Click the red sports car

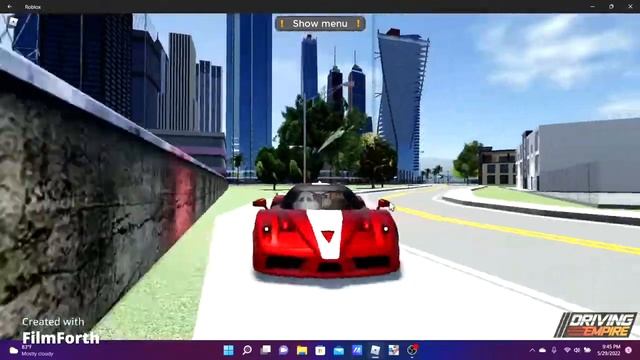[x=326, y=232]
